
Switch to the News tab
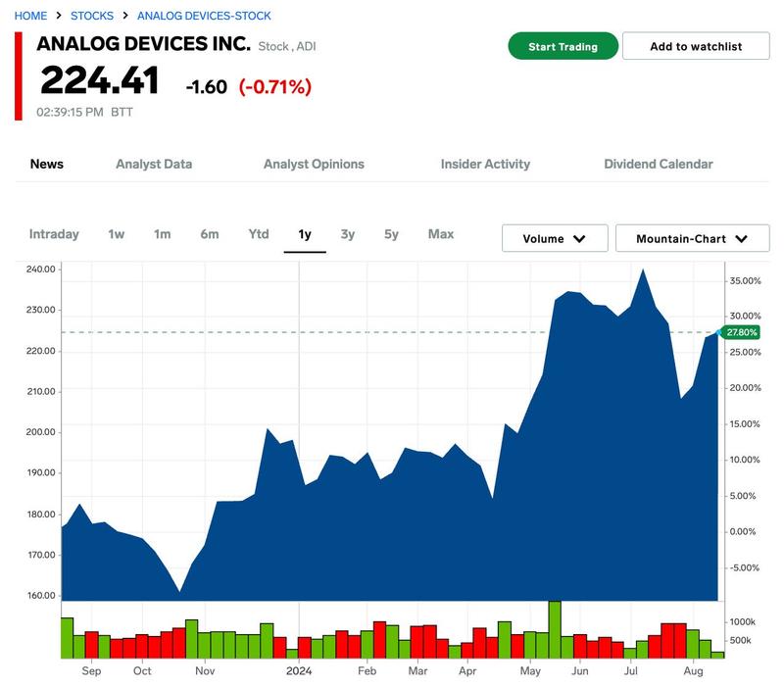(46, 164)
